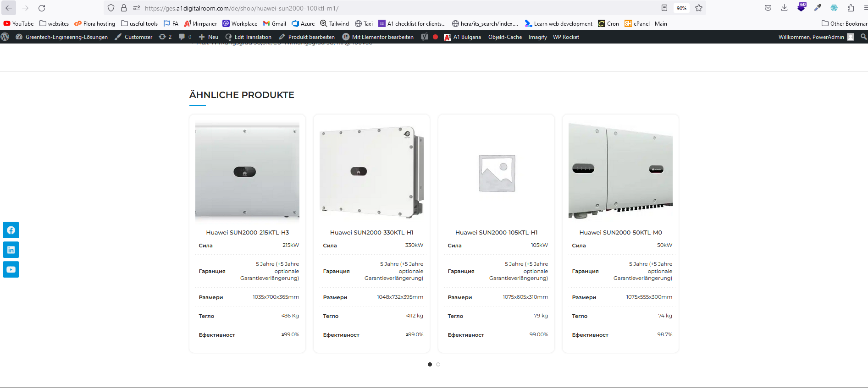This screenshot has height=388, width=868.
Task: Click the Huawei SUN2000-50KTL-M0 title
Action: (620, 232)
